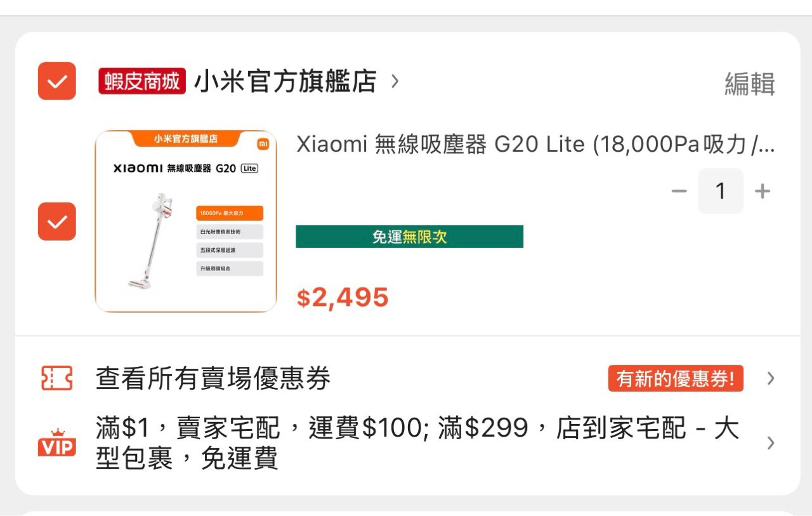The width and height of the screenshot is (812, 516).
Task: Uncheck the Xiaomi G20 Lite product checkbox
Action: (57, 222)
